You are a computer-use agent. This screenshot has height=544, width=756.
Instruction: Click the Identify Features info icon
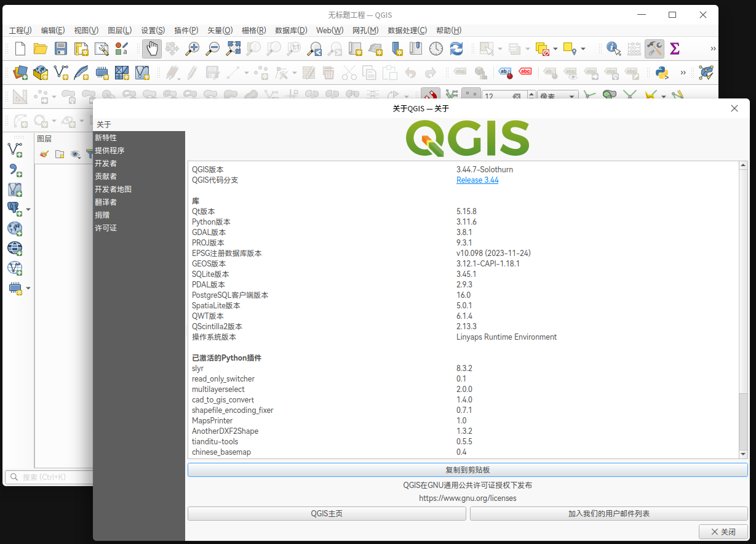[613, 49]
